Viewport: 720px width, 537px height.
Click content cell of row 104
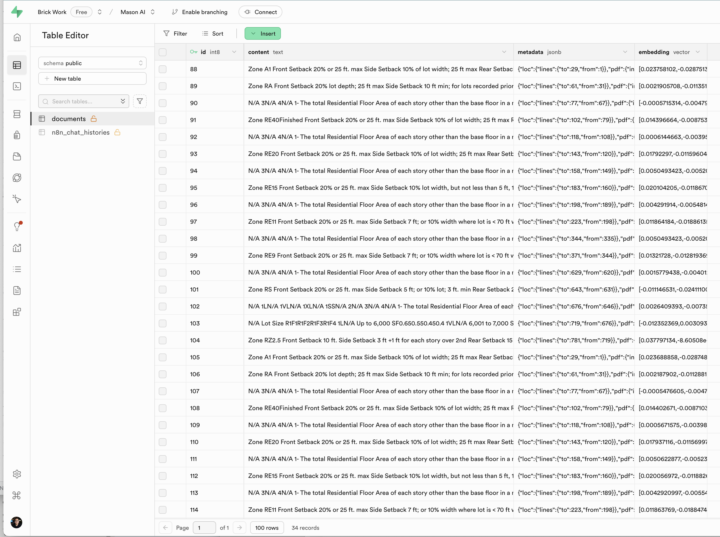click(380, 340)
